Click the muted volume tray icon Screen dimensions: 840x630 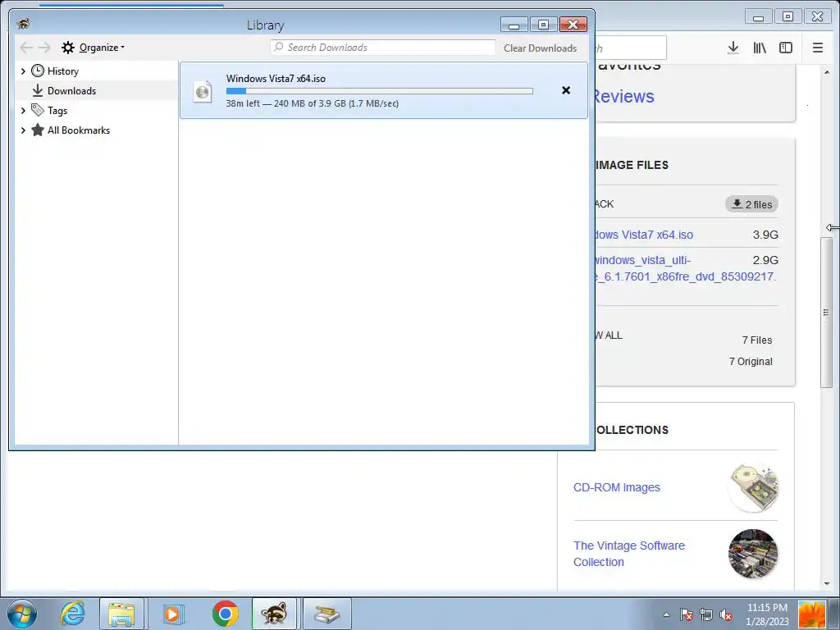click(x=726, y=615)
